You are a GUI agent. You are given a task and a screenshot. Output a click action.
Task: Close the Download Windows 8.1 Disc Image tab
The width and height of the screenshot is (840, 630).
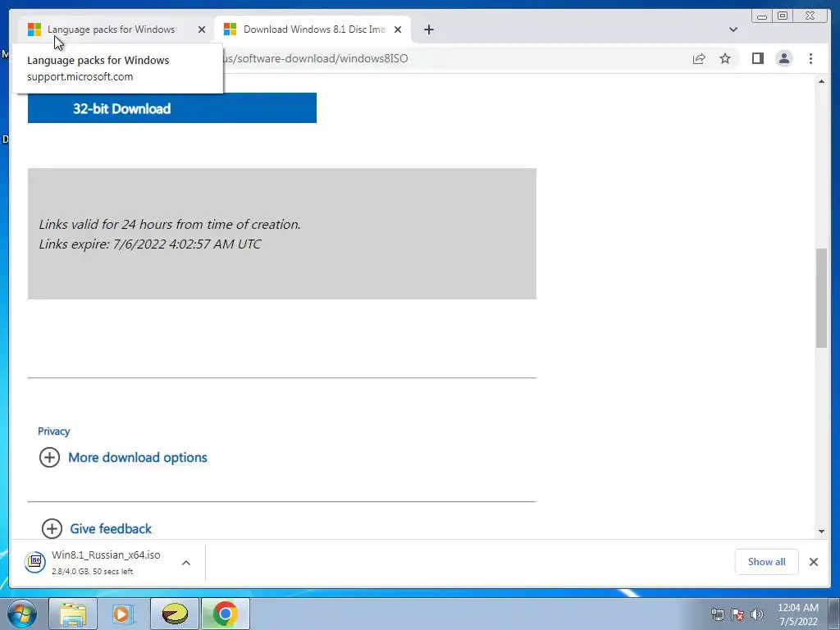coord(398,30)
